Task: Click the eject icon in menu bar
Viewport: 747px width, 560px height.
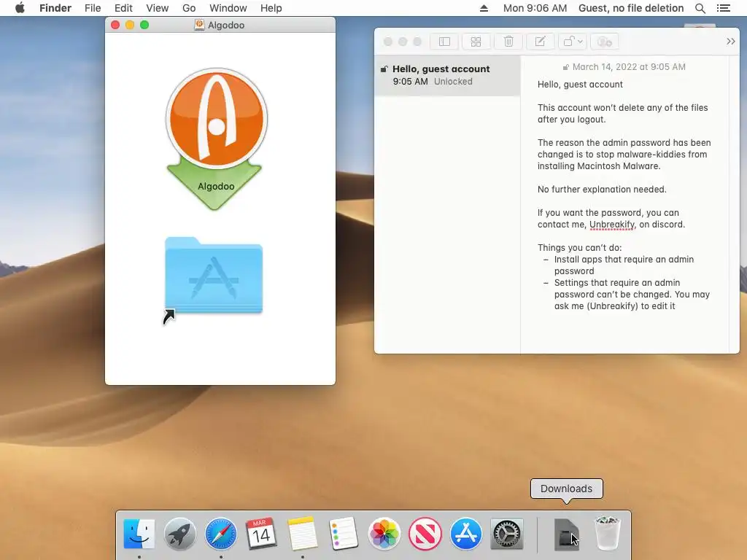Action: click(484, 8)
